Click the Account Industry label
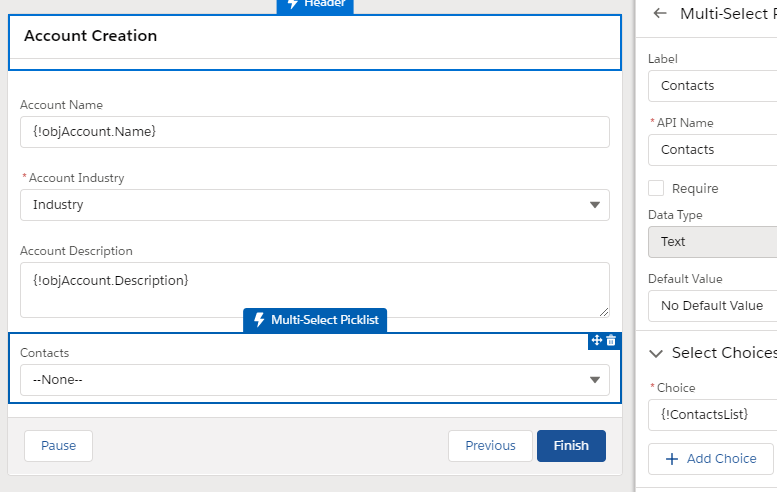Screen dimensions: 777x492 click(76, 178)
